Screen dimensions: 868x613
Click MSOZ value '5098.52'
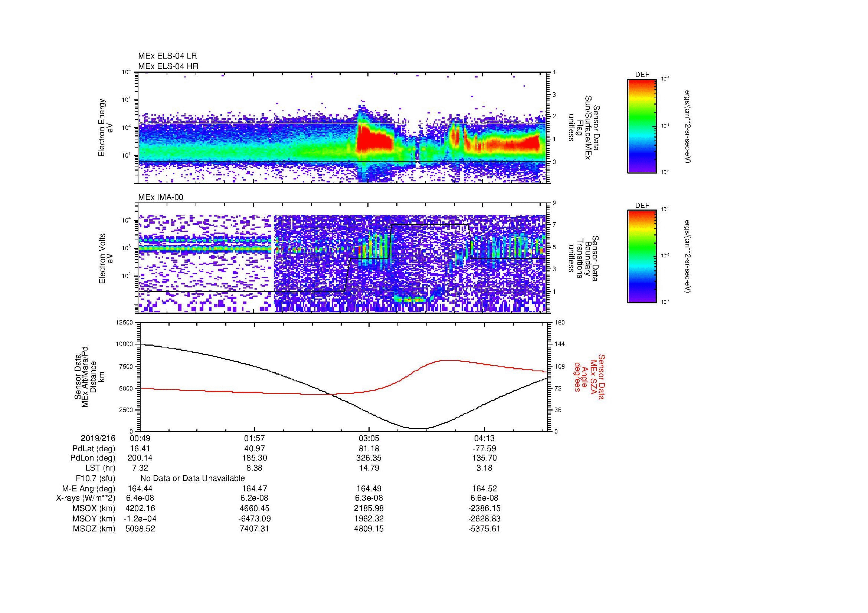tap(140, 529)
